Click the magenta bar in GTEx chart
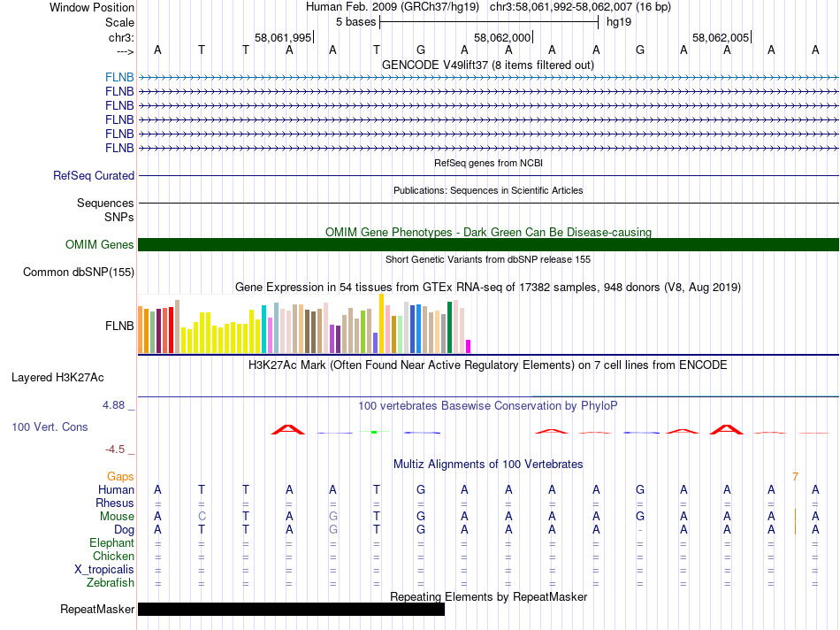 click(x=469, y=346)
